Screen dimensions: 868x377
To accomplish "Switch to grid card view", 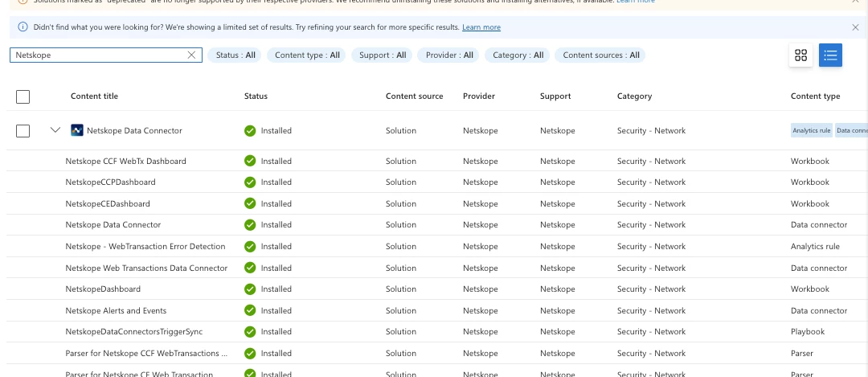I will (x=800, y=55).
